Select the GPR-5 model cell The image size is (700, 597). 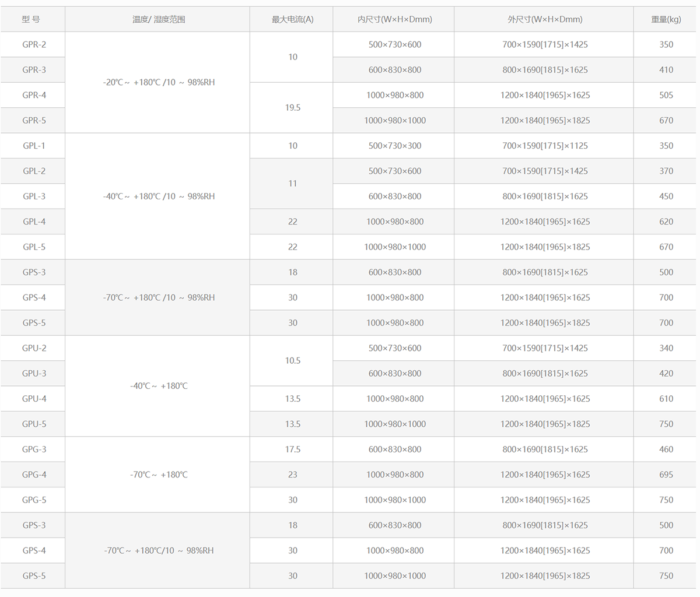34,120
